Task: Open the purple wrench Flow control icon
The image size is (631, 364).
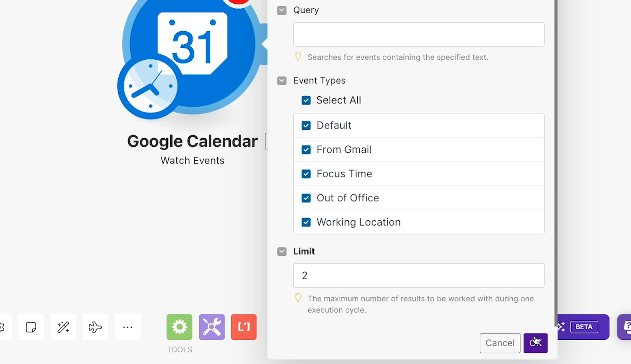Action: [x=212, y=327]
